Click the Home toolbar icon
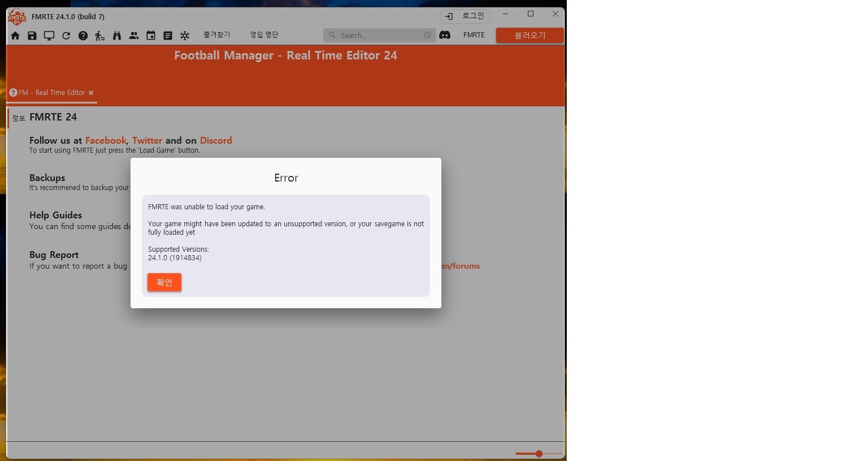 (x=15, y=36)
